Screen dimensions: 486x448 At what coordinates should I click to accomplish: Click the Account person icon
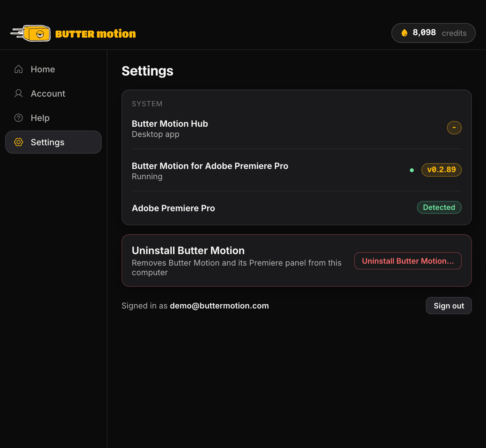pyautogui.click(x=19, y=93)
